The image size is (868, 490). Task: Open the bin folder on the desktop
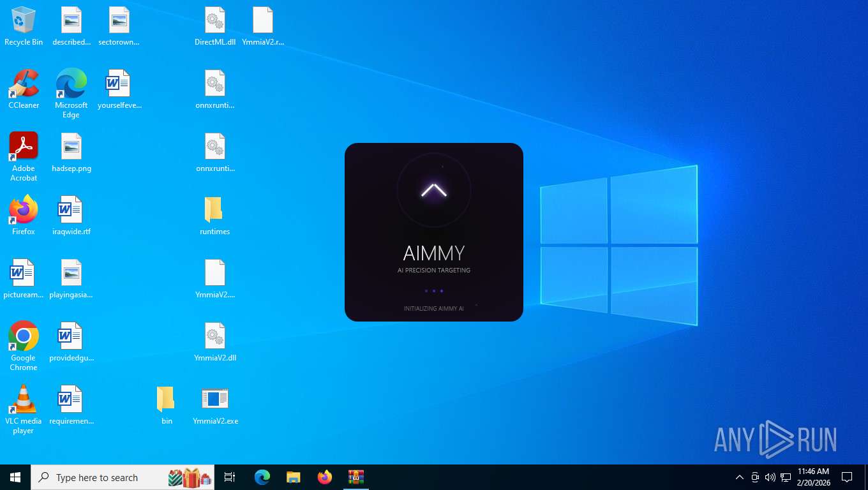point(167,405)
